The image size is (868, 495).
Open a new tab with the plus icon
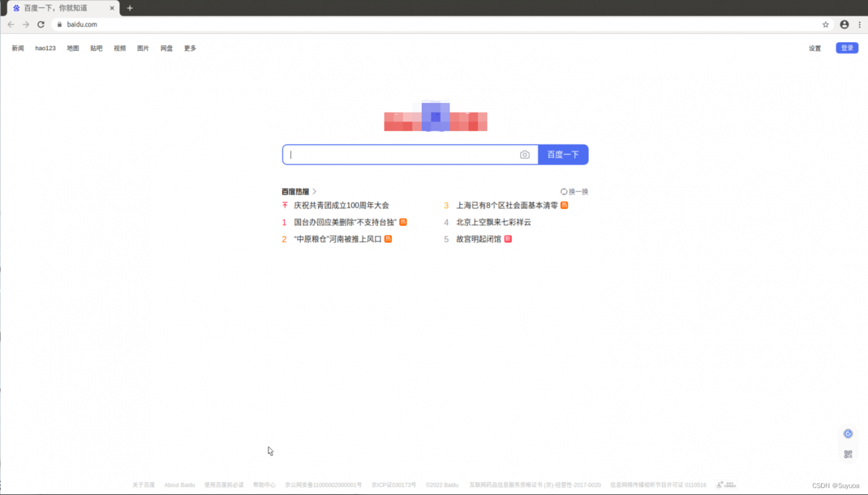(x=130, y=8)
